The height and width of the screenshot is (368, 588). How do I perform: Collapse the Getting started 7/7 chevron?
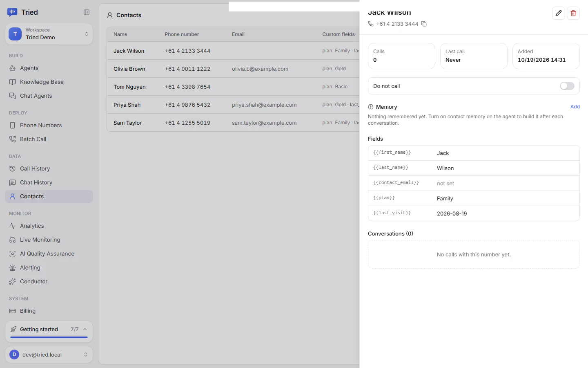(x=85, y=329)
